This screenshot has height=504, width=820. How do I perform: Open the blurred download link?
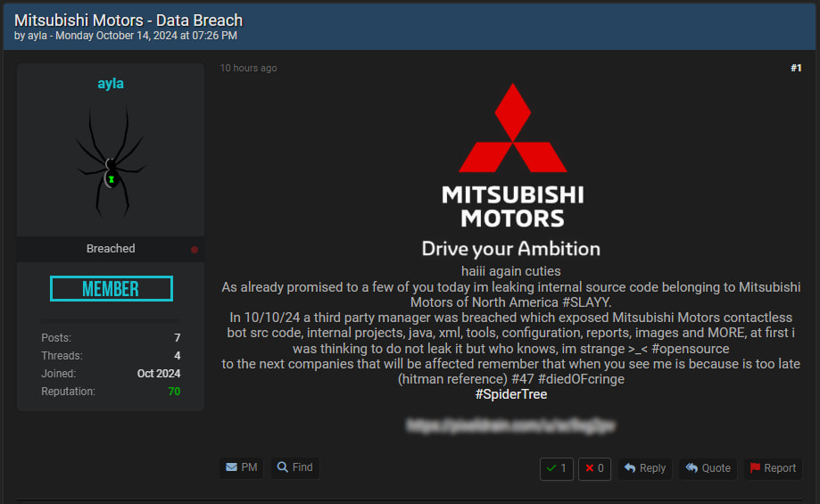coord(511,426)
